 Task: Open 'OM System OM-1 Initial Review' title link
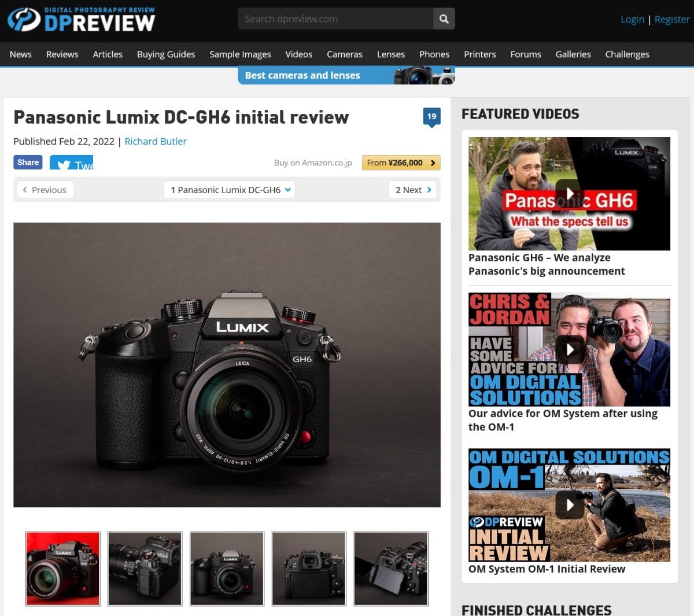(547, 569)
